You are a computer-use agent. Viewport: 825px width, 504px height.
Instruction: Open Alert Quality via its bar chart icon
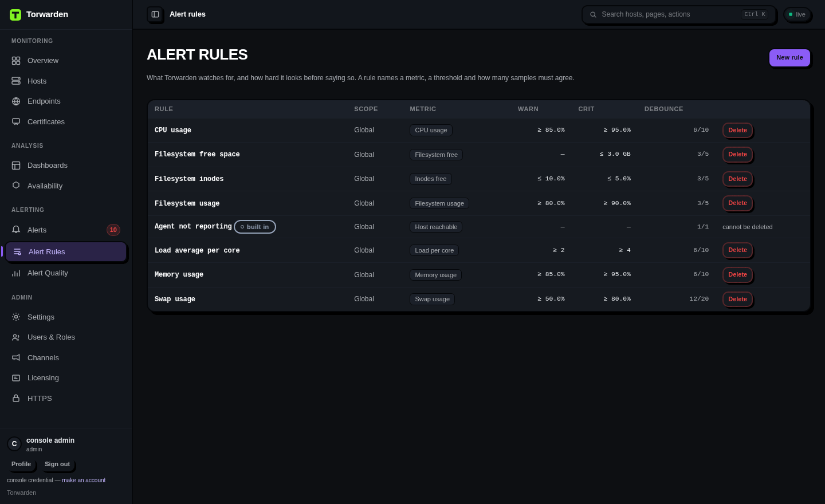pos(16,273)
